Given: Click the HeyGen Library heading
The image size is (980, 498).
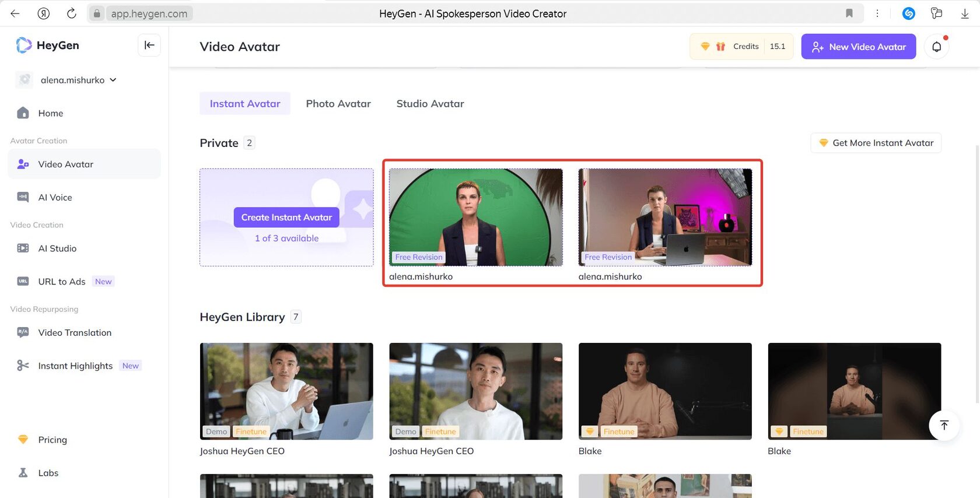Looking at the screenshot, I should coord(242,317).
